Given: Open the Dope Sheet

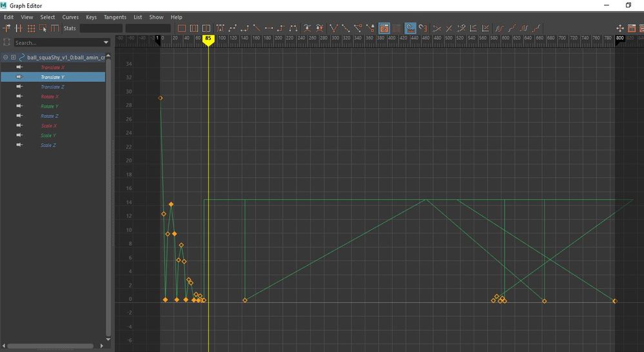Looking at the screenshot, I should pyautogui.click(x=632, y=28).
